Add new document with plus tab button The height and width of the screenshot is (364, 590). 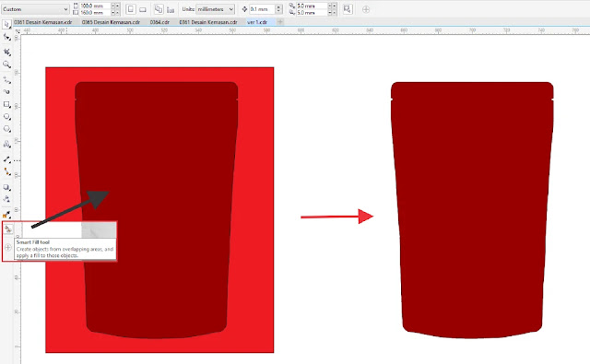tap(280, 22)
